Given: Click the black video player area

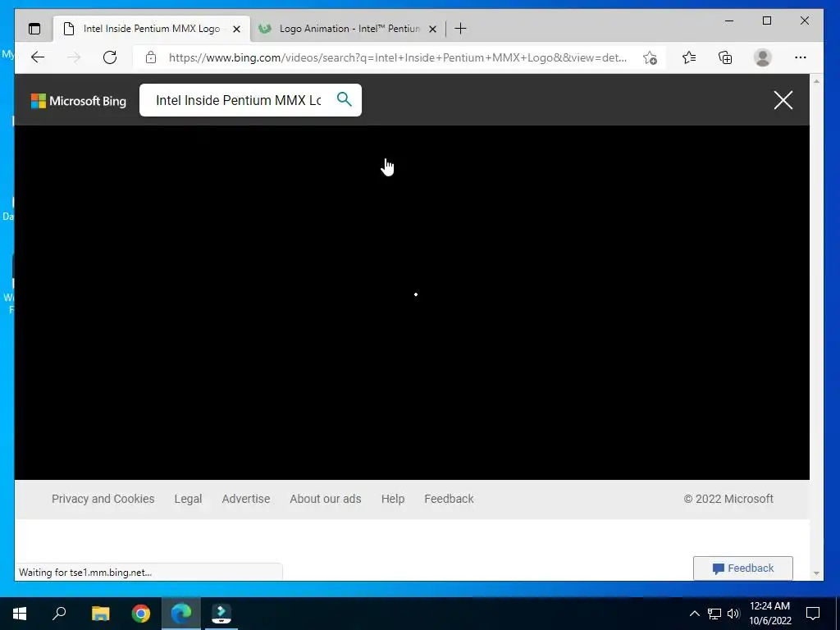Looking at the screenshot, I should 412,303.
